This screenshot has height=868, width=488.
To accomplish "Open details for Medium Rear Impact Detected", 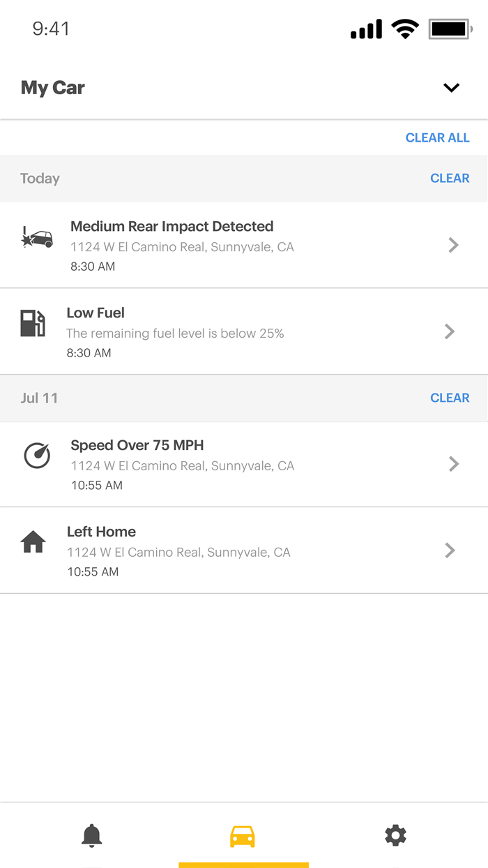I will [453, 245].
